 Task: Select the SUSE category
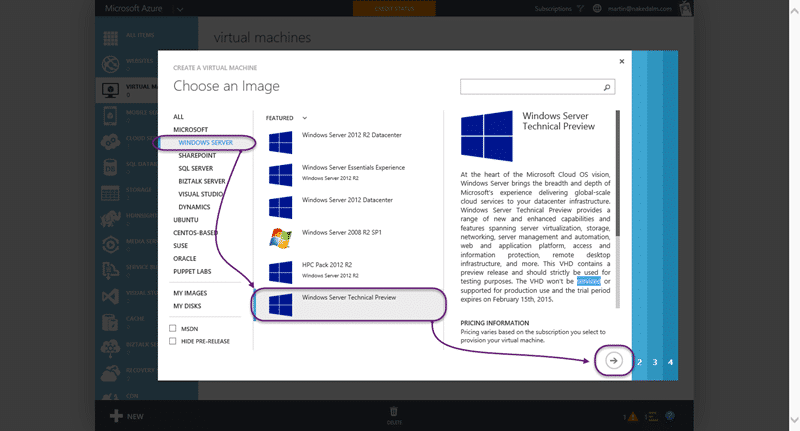(x=180, y=246)
